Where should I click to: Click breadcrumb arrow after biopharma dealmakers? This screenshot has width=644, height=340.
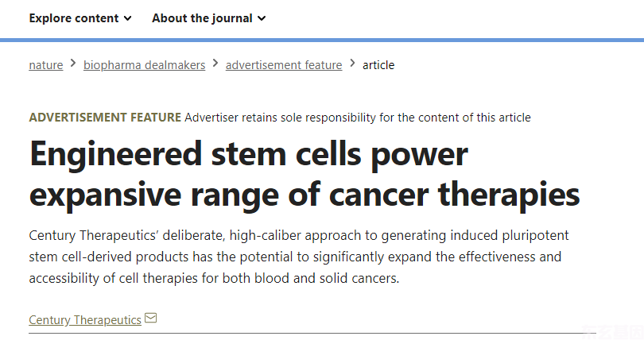coord(215,64)
